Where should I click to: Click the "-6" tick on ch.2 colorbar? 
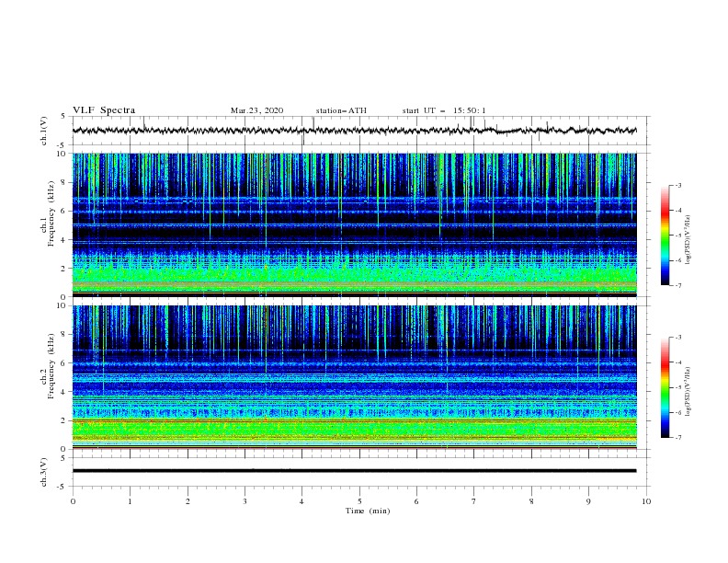(x=677, y=412)
